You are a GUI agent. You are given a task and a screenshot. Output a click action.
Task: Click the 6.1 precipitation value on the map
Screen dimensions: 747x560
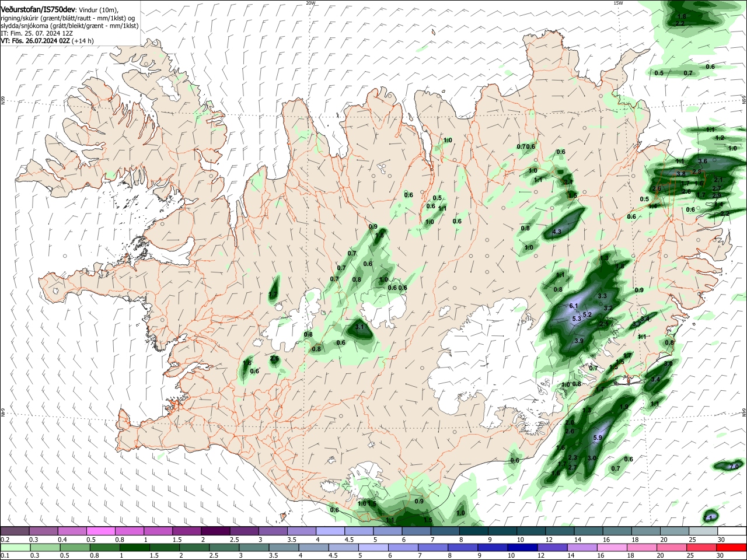pyautogui.click(x=573, y=306)
